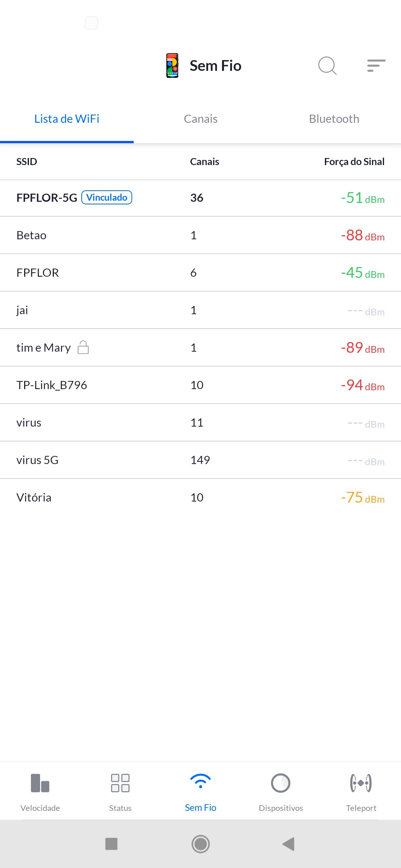401x868 pixels.
Task: Open the sort filter icon
Action: 376,66
